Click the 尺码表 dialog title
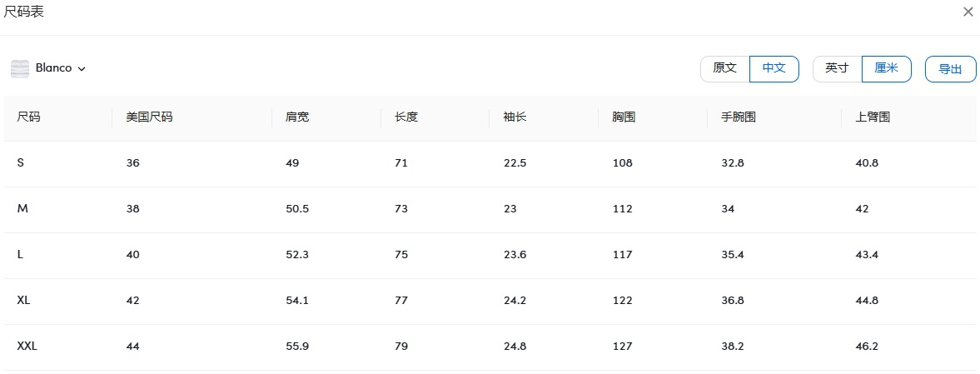This screenshot has height=374, width=980. coord(24,12)
